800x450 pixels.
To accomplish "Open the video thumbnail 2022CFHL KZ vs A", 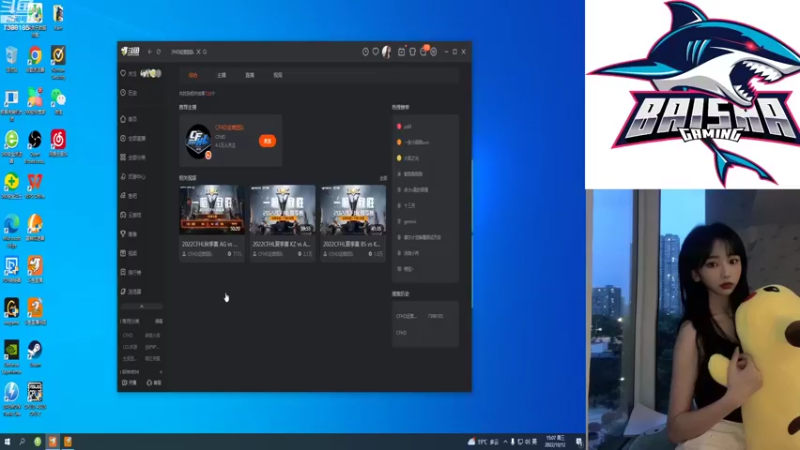I will [x=282, y=210].
